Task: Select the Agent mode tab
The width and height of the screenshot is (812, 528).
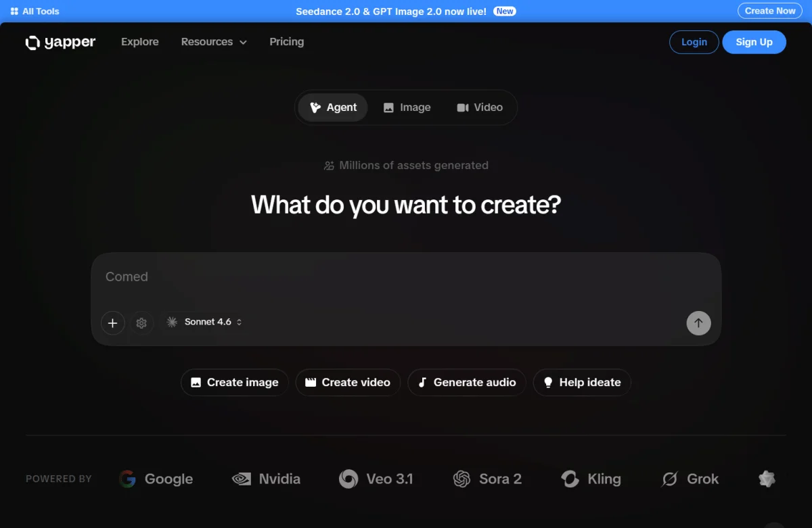Action: pyautogui.click(x=333, y=107)
